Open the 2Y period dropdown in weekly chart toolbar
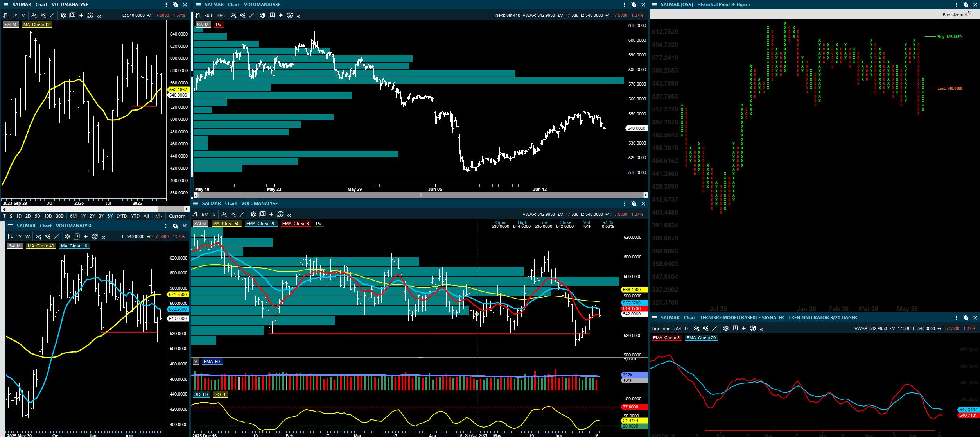 (19, 237)
